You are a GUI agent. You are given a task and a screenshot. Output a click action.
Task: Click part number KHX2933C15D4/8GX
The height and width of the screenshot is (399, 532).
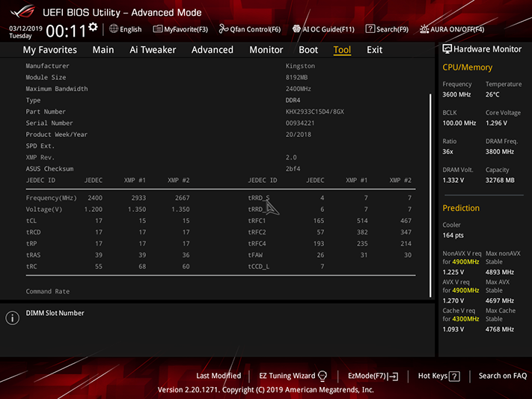coord(315,112)
